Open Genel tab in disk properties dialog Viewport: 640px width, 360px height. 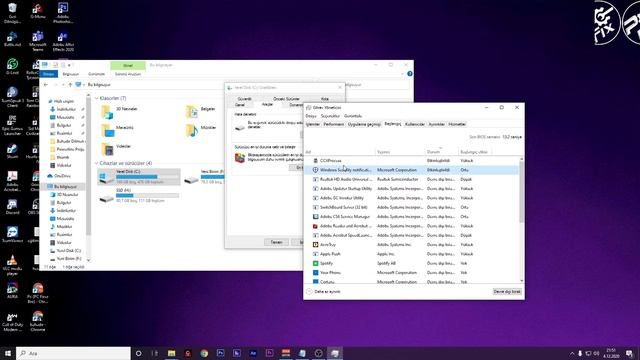click(240, 105)
